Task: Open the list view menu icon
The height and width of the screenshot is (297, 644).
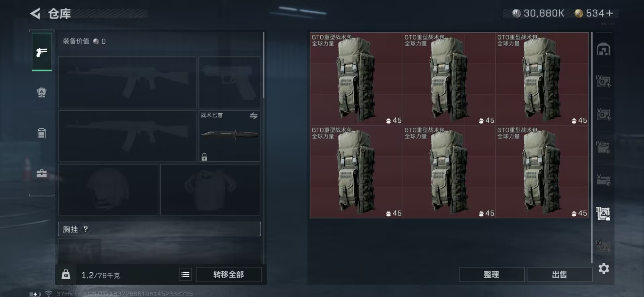Action: pos(185,275)
